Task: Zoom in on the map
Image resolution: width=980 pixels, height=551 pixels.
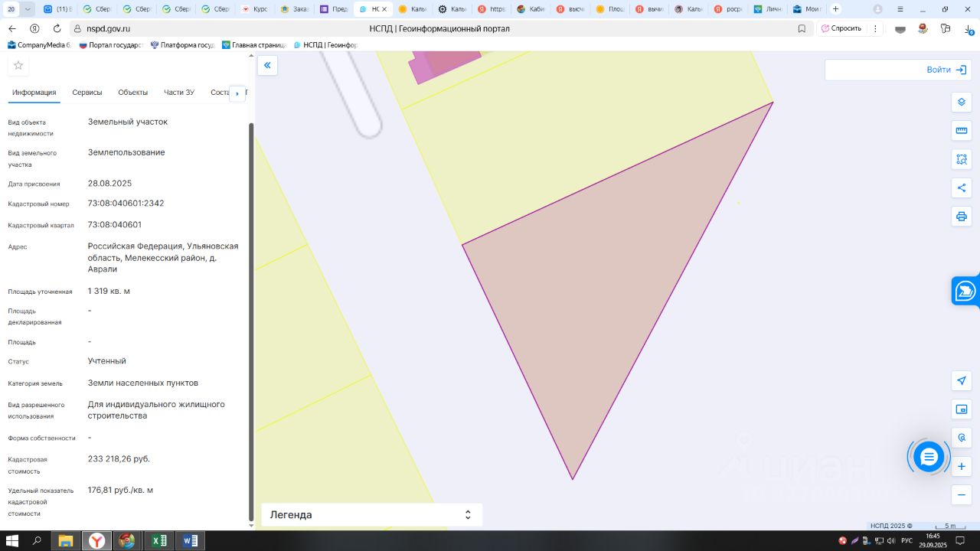Action: click(962, 466)
